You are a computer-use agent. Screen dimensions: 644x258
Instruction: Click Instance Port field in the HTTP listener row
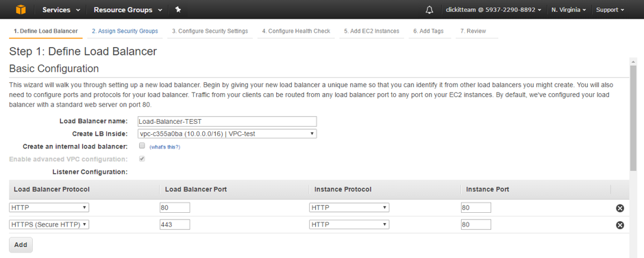point(476,207)
